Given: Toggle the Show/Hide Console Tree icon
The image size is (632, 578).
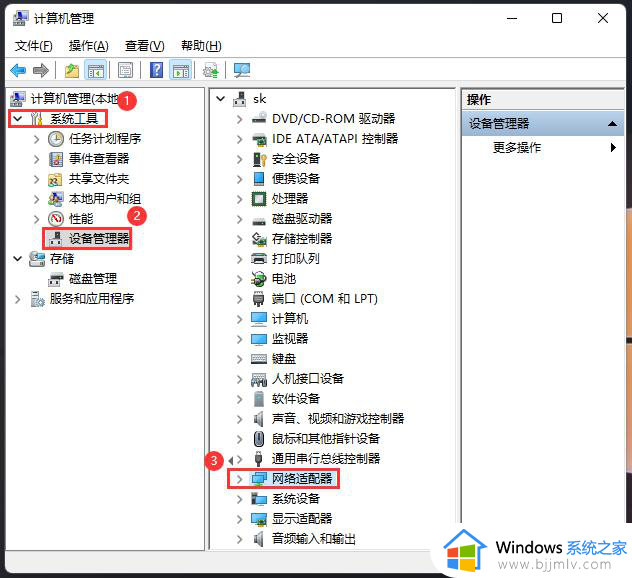Looking at the screenshot, I should click(96, 71).
